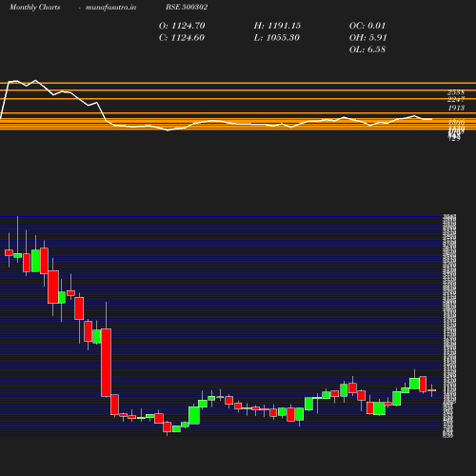The height and width of the screenshot is (476, 476).
Task: Click the last small red candlestick
Action: [431, 390]
